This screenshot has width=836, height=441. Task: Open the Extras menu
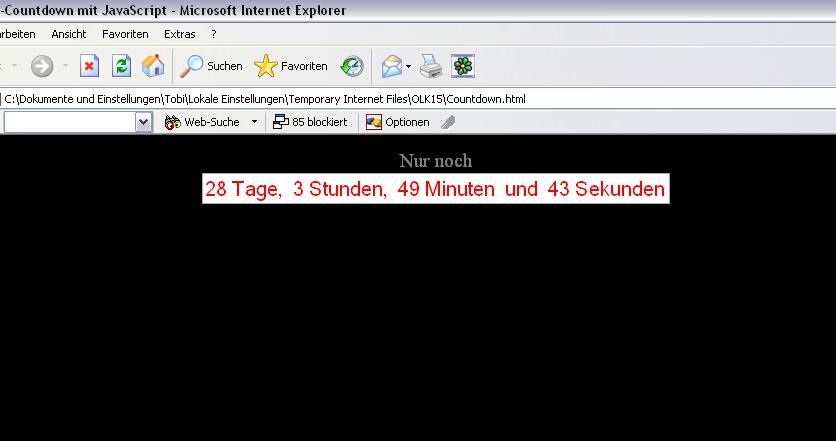click(180, 34)
